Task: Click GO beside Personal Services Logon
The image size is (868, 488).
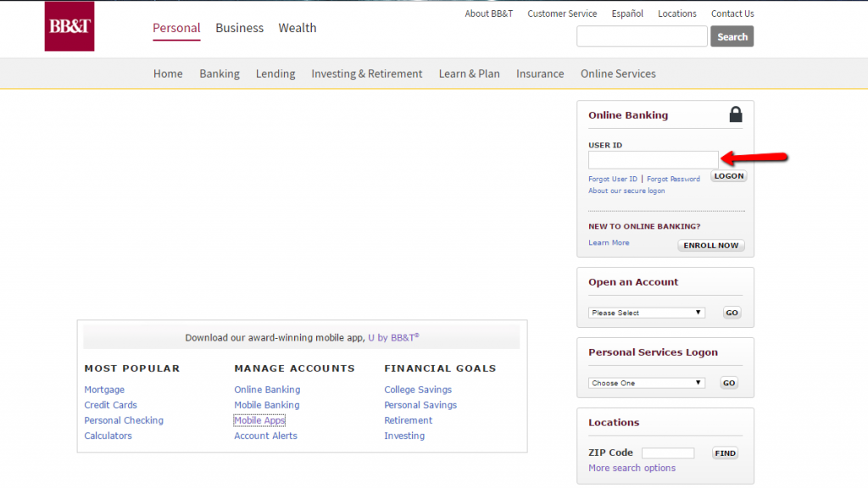Action: tap(729, 383)
